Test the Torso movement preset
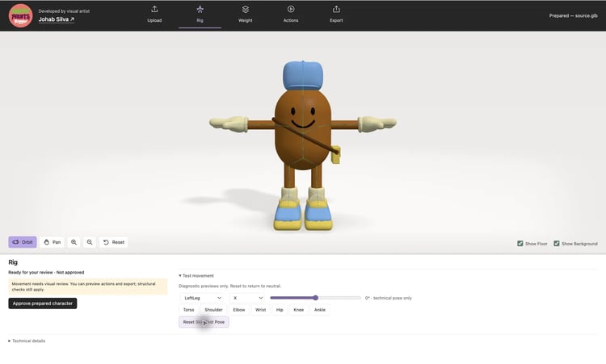Screen dimensions: 606x364 (x=188, y=310)
